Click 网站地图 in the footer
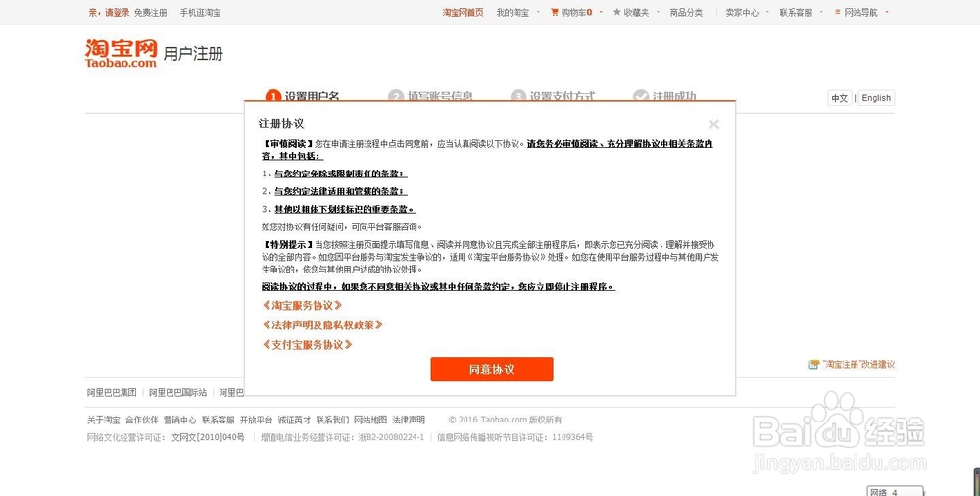The image size is (980, 496). [x=370, y=420]
